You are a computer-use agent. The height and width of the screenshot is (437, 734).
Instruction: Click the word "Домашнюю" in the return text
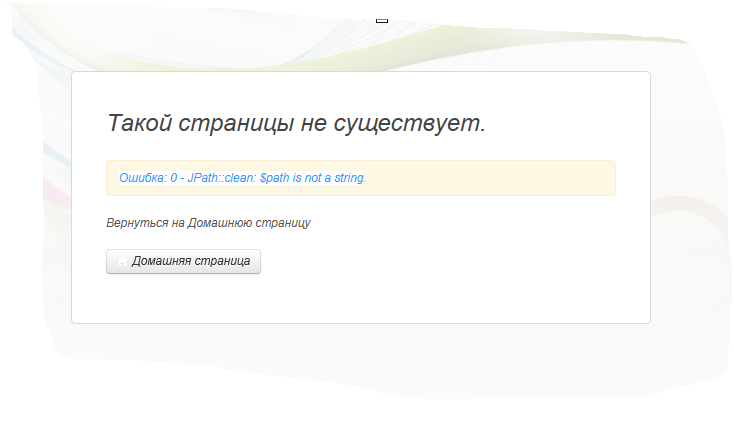(223, 222)
